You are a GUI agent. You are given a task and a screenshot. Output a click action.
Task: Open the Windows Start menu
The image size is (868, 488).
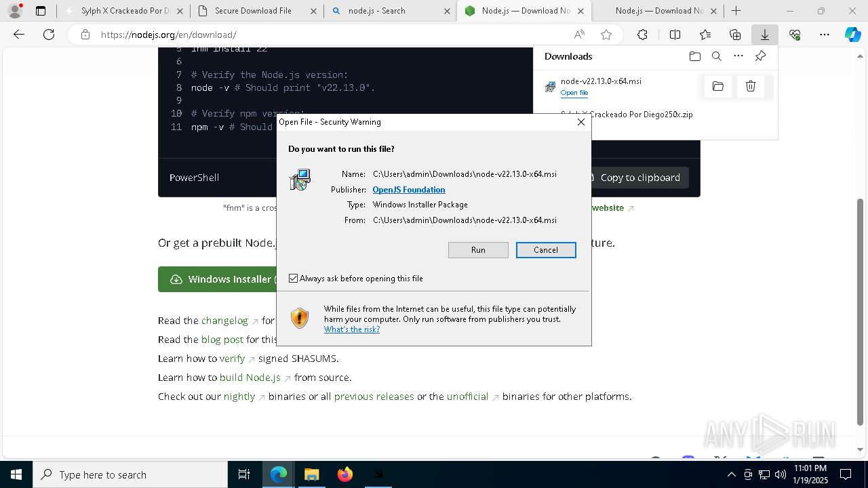tap(16, 474)
